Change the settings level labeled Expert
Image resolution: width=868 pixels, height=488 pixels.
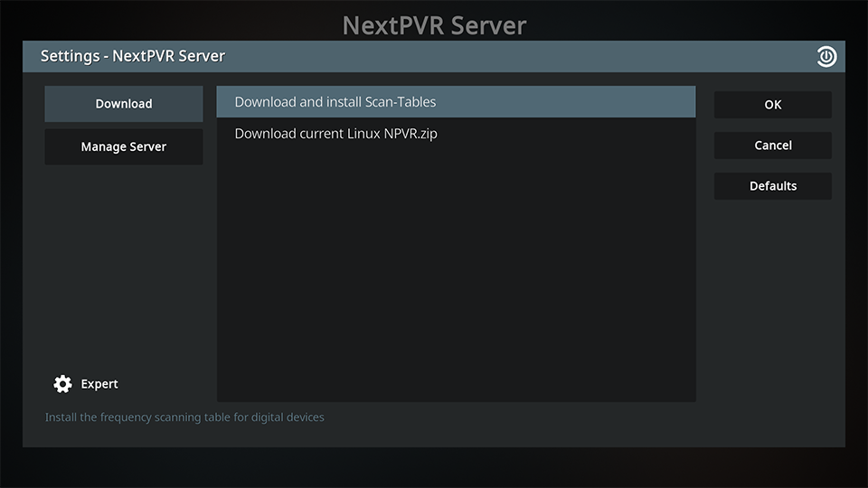[99, 384]
